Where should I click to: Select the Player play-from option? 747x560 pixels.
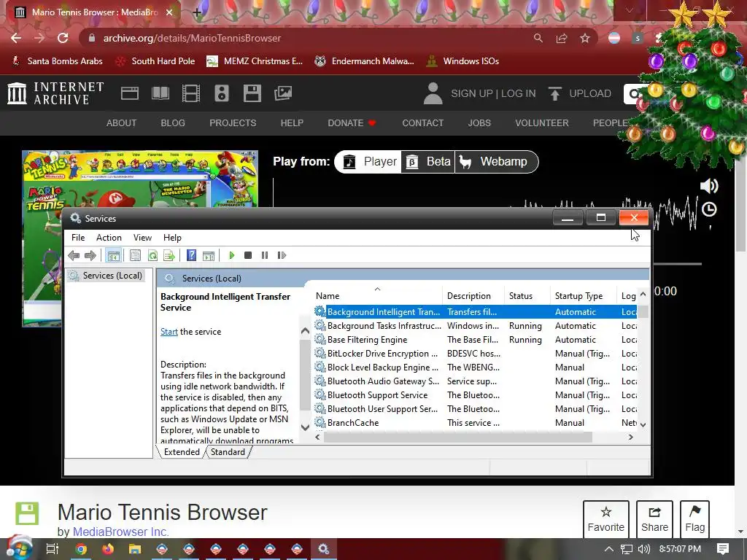(x=370, y=162)
